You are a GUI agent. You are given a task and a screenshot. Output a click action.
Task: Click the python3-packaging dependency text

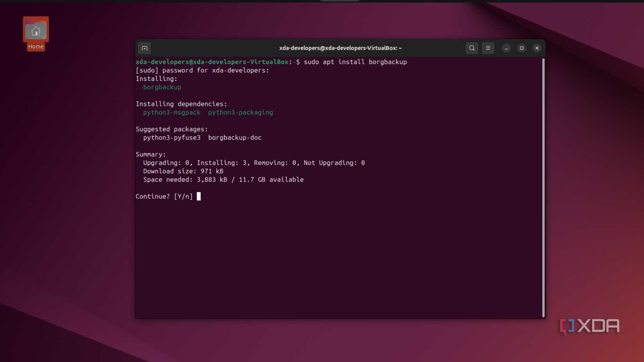tap(240, 112)
